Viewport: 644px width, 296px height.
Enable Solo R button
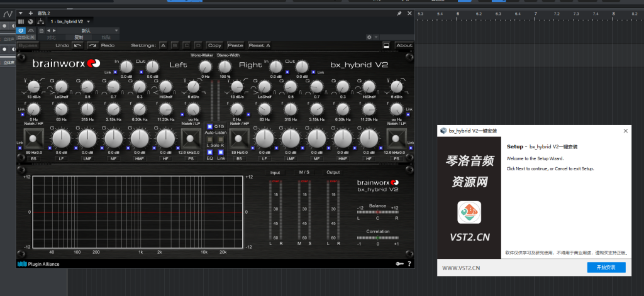coord(221,139)
